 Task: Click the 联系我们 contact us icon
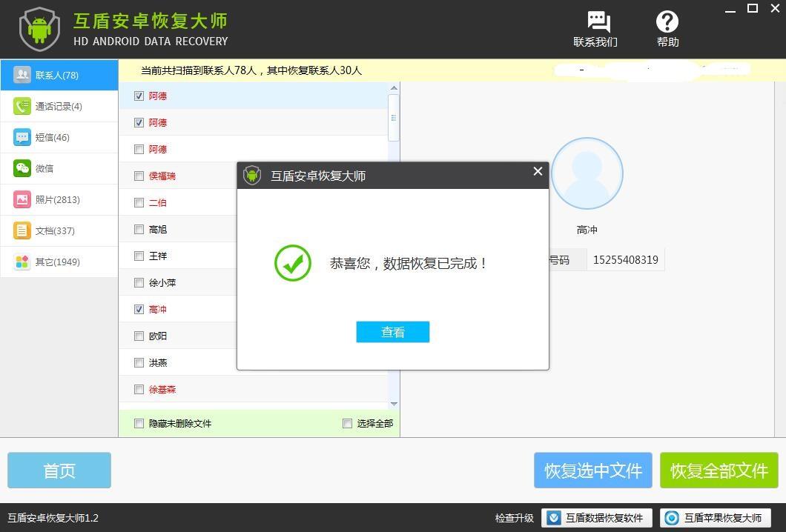(598, 23)
